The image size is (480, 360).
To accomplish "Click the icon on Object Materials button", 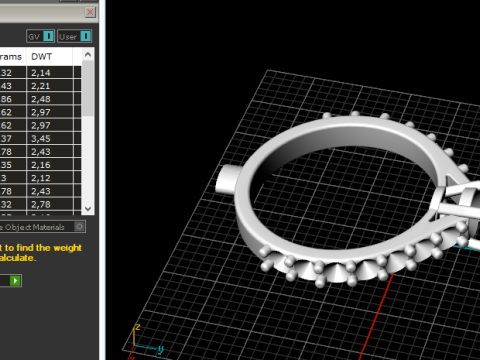I will point(79,227).
